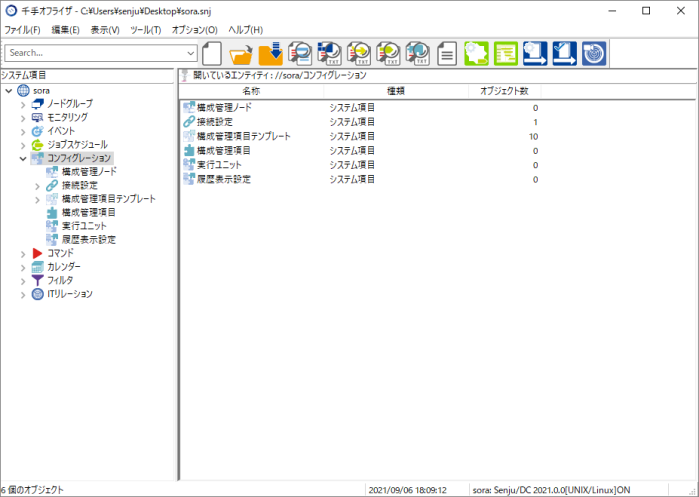
Task: Open the ファイル(F) menu
Action: coord(22,30)
